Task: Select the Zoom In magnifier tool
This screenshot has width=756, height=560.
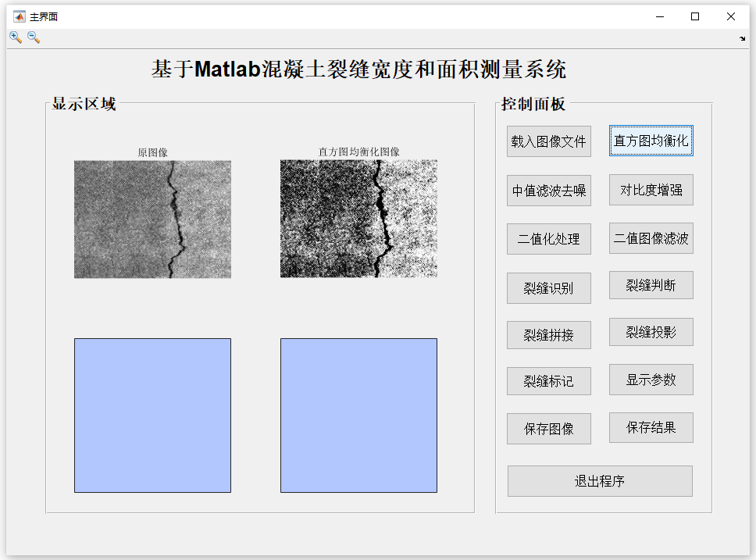Action: 16,37
